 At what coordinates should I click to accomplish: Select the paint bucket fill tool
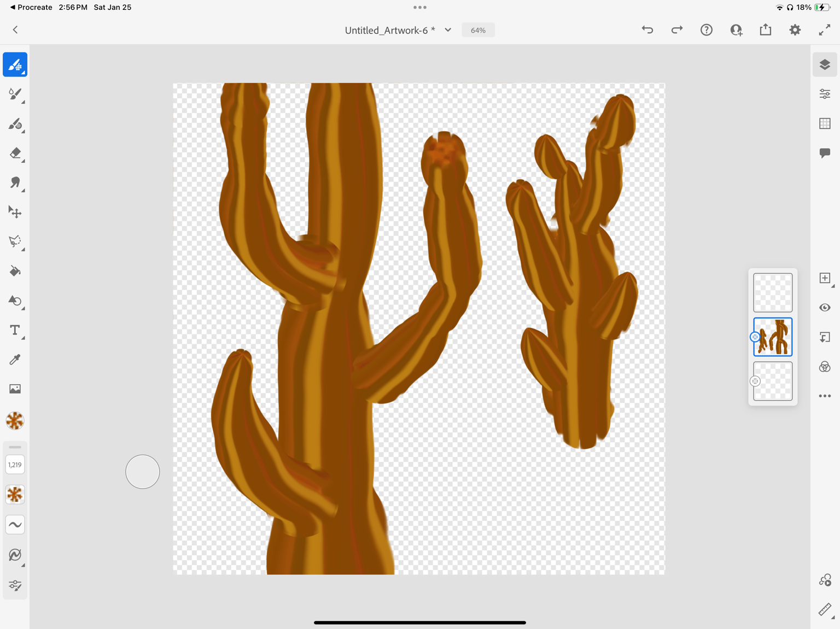click(15, 271)
